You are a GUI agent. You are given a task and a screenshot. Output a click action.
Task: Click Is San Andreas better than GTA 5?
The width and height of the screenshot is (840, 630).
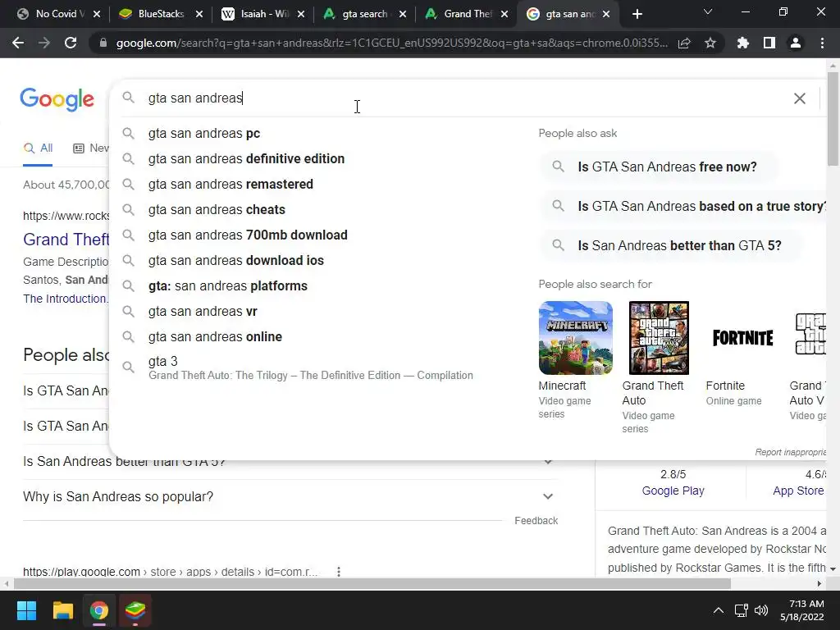click(671, 246)
